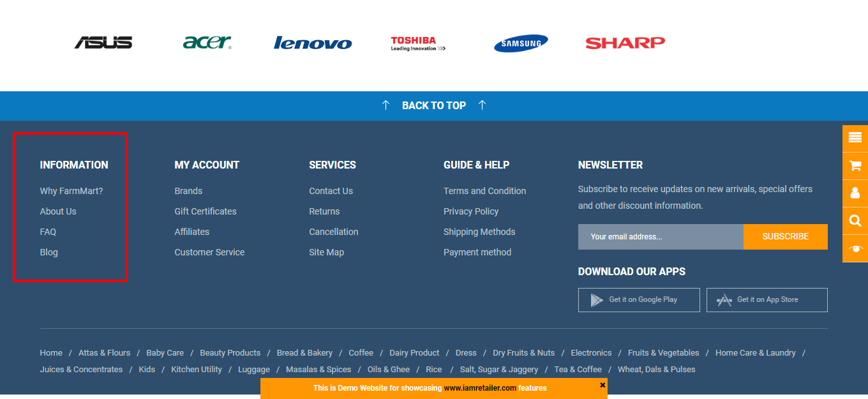Open Fruits & Vegetables category

coord(663,353)
